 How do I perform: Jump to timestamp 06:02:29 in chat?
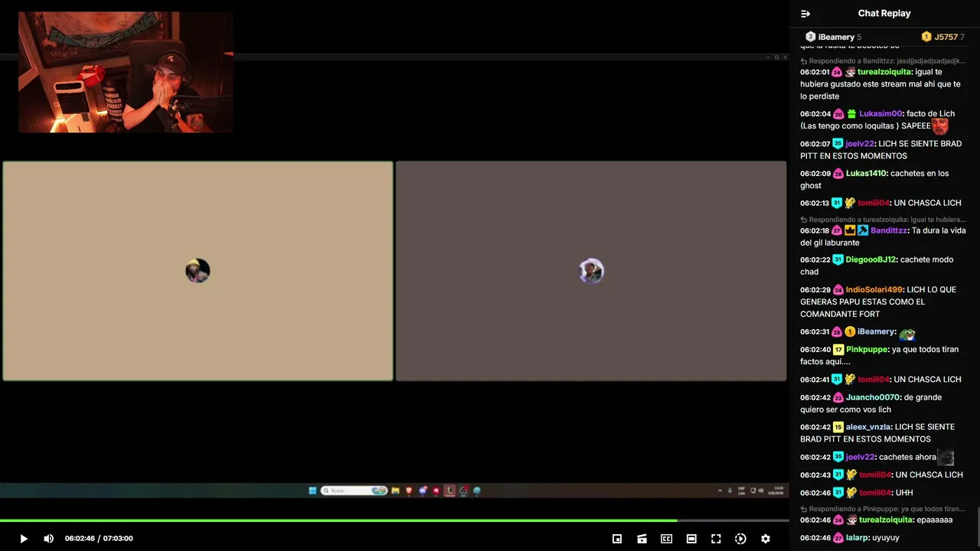pyautogui.click(x=815, y=290)
